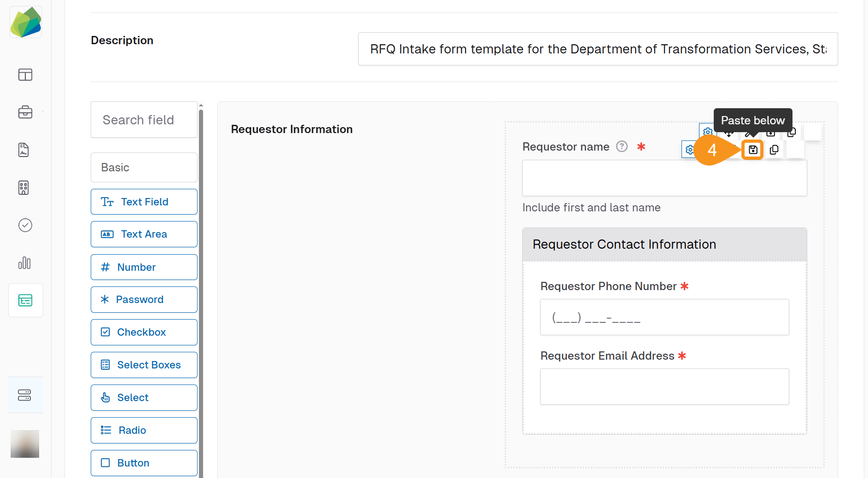Click the user avatar thumbnail
This screenshot has height=478, width=868.
[25, 444]
